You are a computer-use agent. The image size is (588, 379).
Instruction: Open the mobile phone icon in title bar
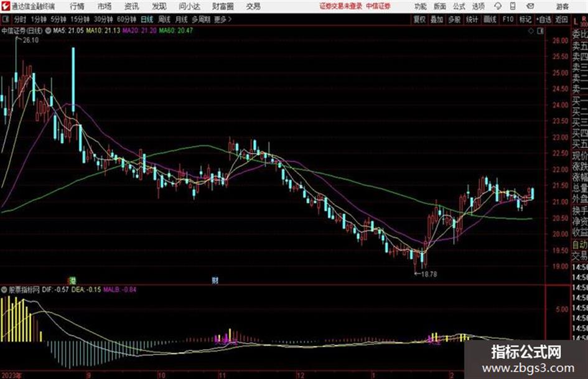513,6
